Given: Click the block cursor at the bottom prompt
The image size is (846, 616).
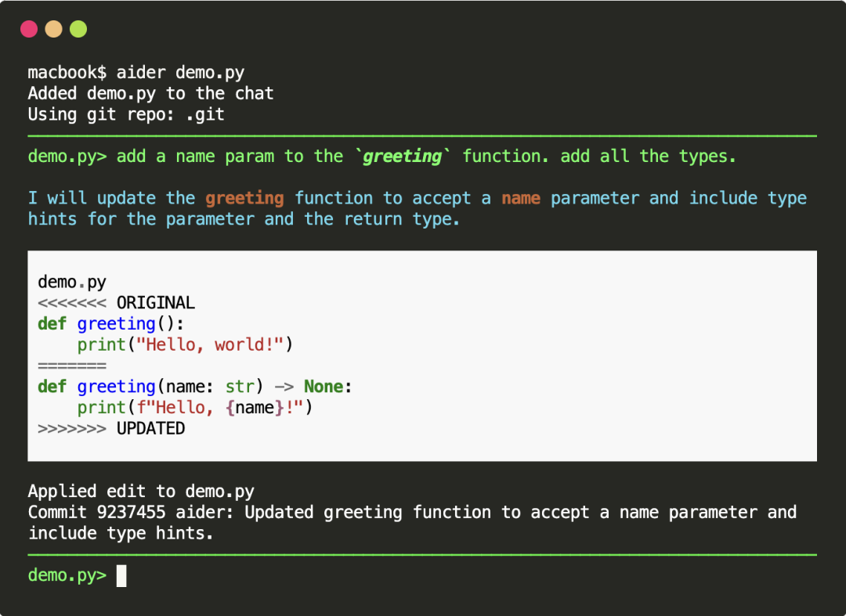Looking at the screenshot, I should coord(121,575).
